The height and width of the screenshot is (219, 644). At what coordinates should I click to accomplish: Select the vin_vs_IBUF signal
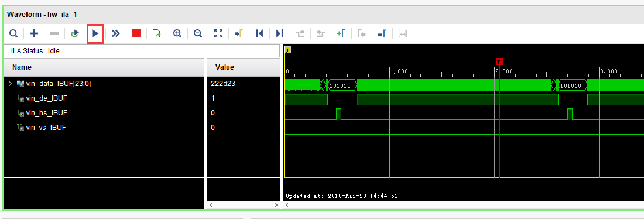46,128
